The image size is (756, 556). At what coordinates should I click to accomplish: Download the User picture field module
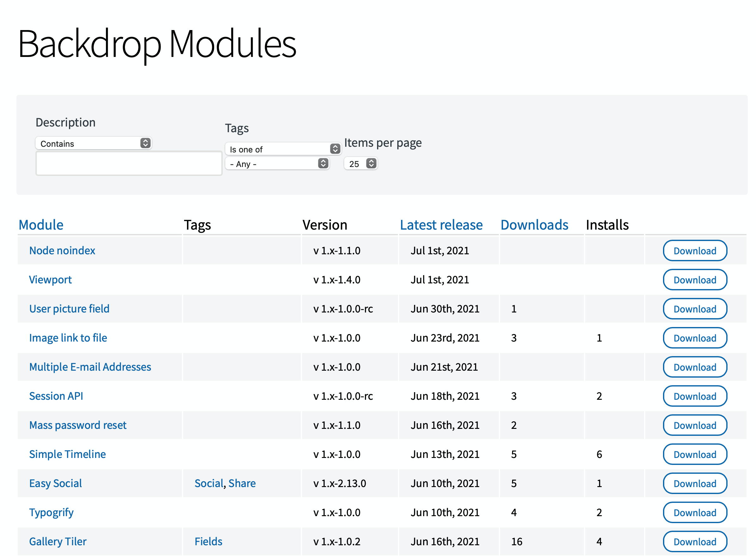694,309
